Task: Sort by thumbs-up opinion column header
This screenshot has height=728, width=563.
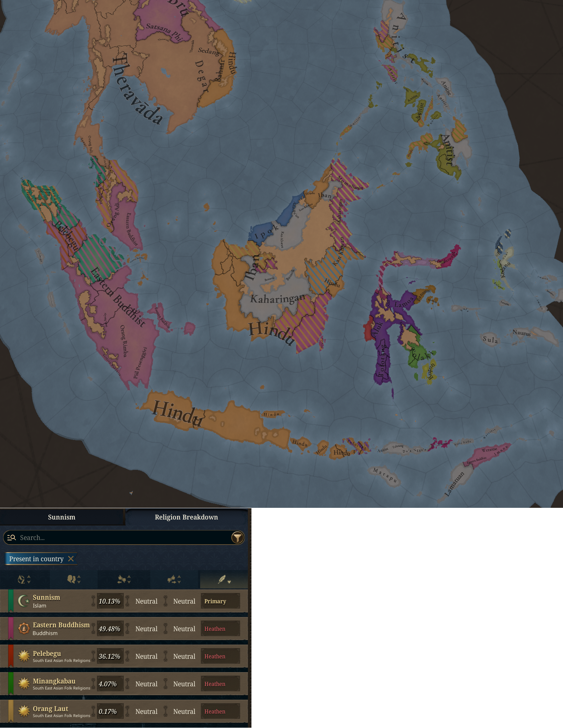Action: [174, 579]
